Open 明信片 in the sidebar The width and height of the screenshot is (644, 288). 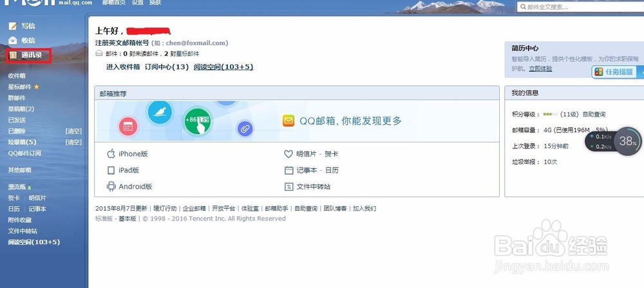point(37,198)
